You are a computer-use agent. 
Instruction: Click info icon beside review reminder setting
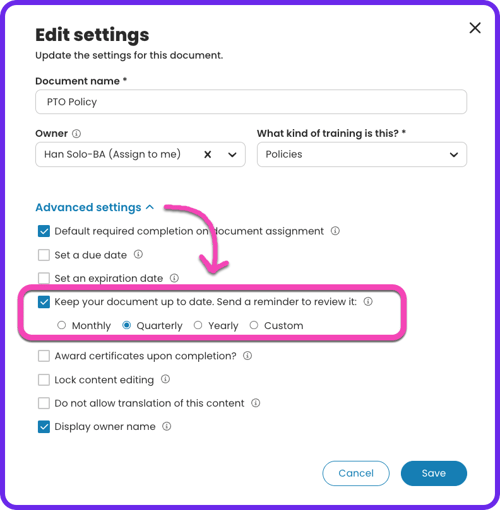368,302
